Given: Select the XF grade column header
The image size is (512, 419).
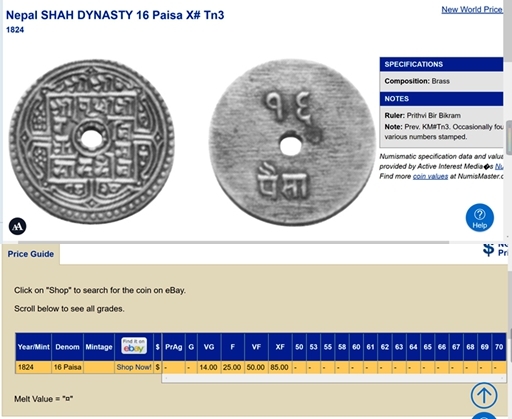Looking at the screenshot, I should pyautogui.click(x=280, y=347).
